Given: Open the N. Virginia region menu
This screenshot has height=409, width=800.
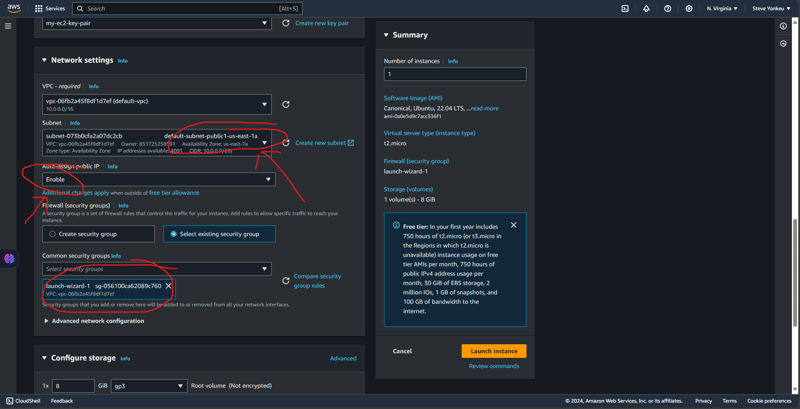Looking at the screenshot, I should (722, 9).
